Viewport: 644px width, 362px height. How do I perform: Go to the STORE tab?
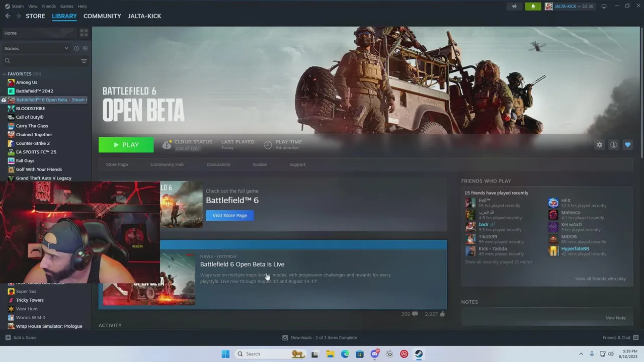tap(36, 16)
